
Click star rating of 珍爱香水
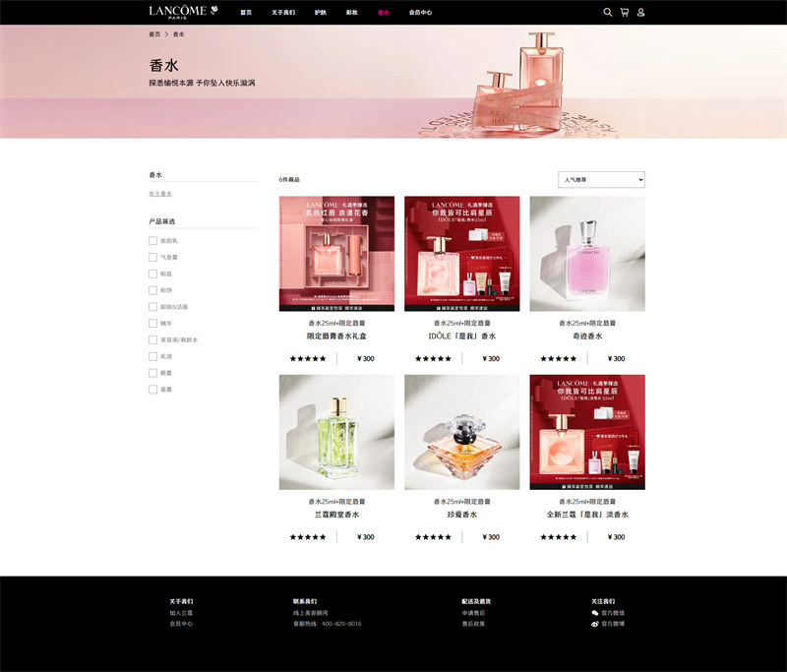[433, 537]
